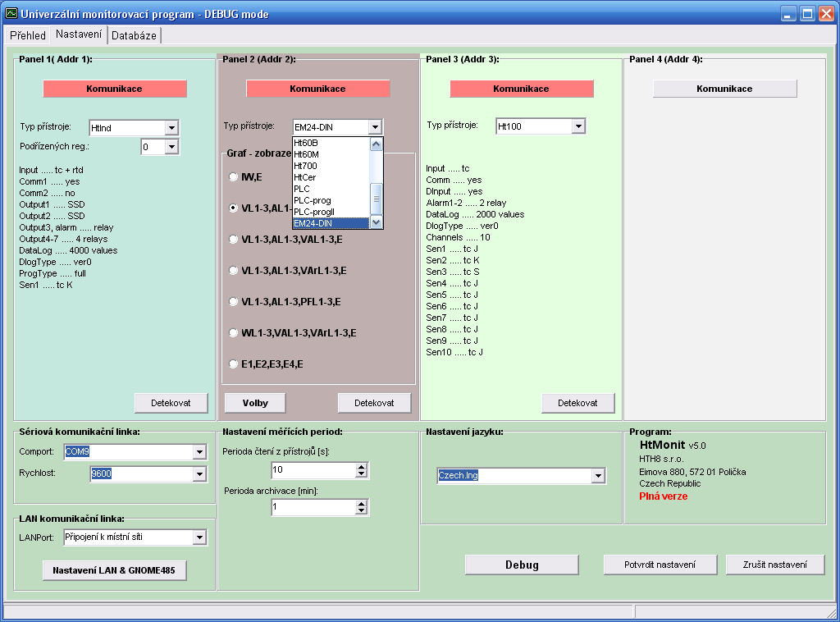Image resolution: width=840 pixels, height=622 pixels.
Task: Decrease Perioda čtení z přístrojů value
Action: click(362, 474)
